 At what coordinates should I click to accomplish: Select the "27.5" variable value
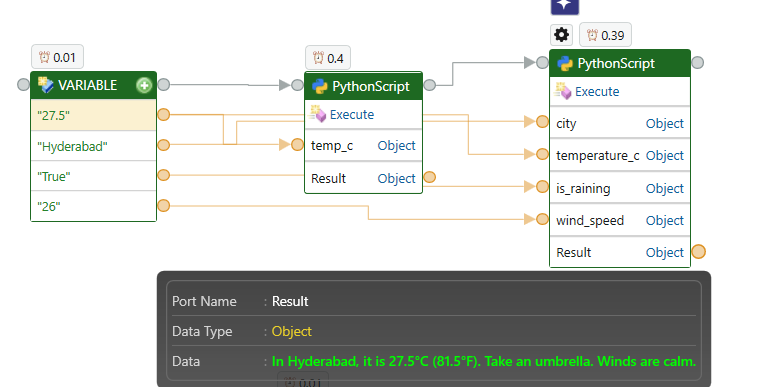(x=53, y=116)
